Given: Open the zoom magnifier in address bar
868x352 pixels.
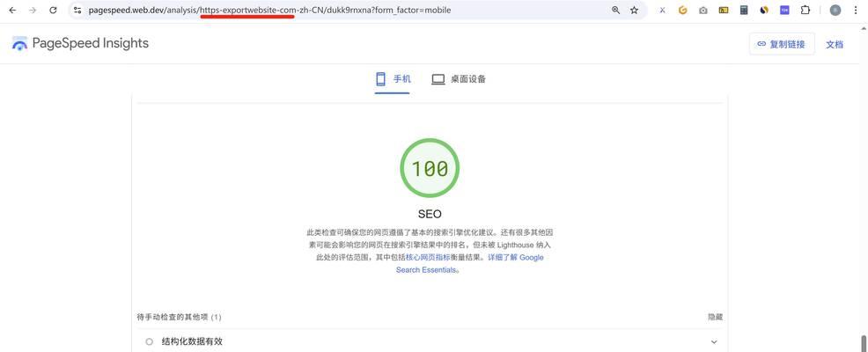Looking at the screenshot, I should pyautogui.click(x=615, y=10).
